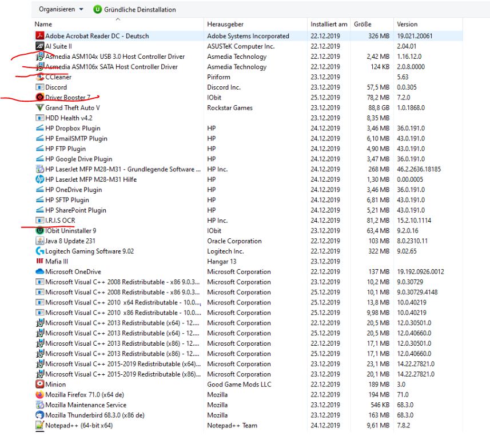Image resolution: width=490 pixels, height=448 pixels.
Task: Click the Minion icon
Action: 39,384
